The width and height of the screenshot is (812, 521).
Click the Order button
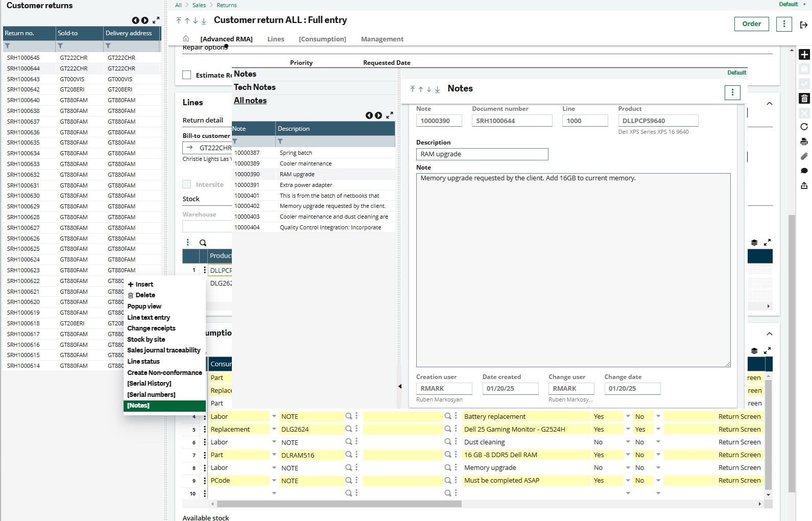751,24
